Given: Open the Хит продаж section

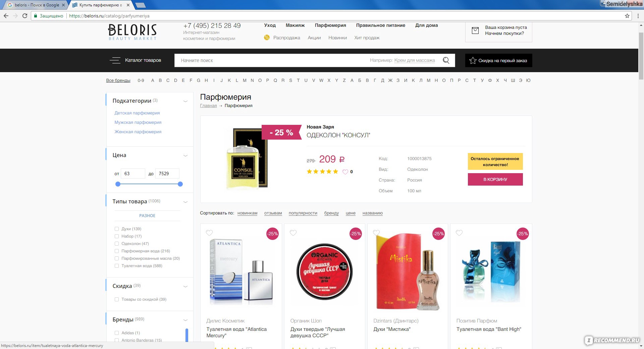Looking at the screenshot, I should (367, 38).
